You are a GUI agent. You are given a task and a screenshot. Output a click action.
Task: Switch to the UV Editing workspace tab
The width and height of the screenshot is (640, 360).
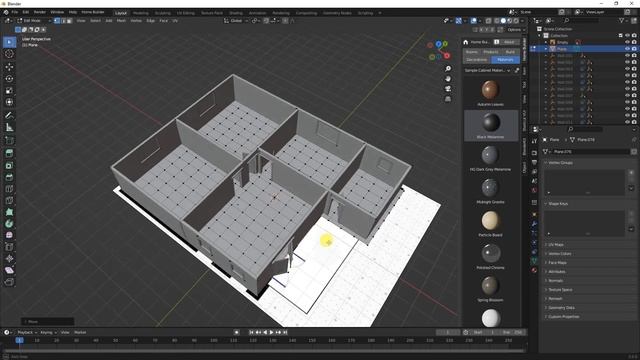[x=186, y=13]
